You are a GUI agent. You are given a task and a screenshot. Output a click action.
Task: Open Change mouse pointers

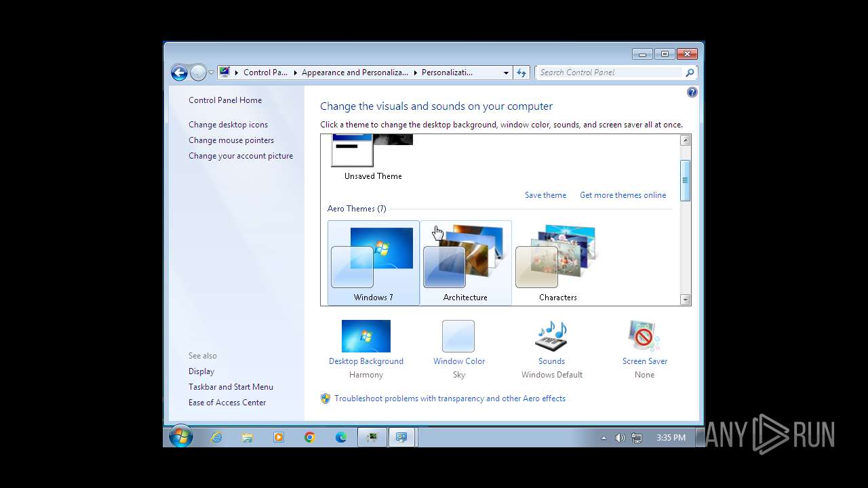click(231, 140)
